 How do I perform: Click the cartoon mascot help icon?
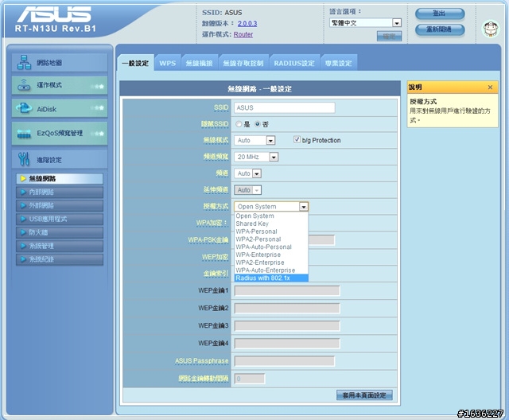(491, 29)
